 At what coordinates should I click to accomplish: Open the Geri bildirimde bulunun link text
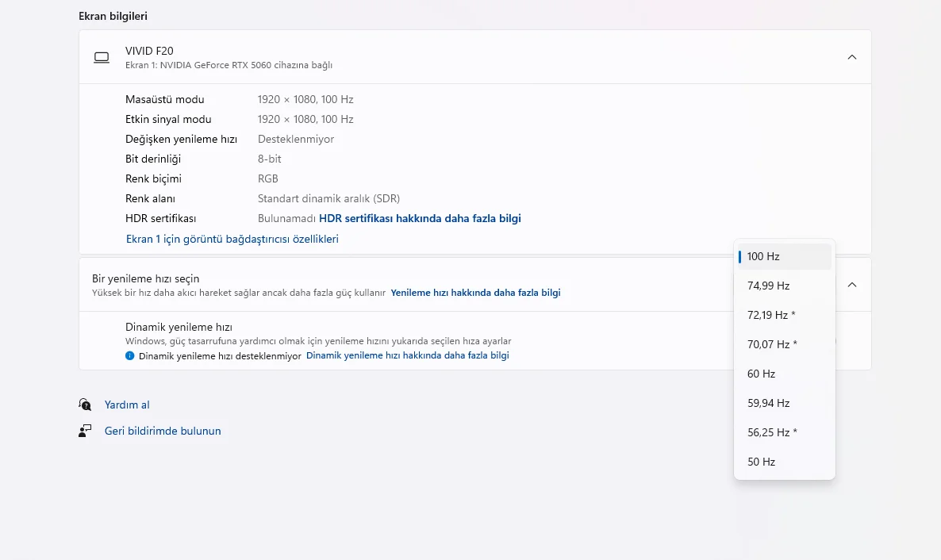point(163,431)
